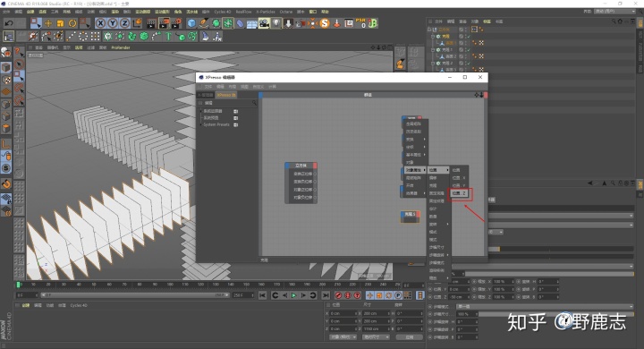Select the Rotate tool
Viewport: 644px width, 349px height.
[x=72, y=23]
